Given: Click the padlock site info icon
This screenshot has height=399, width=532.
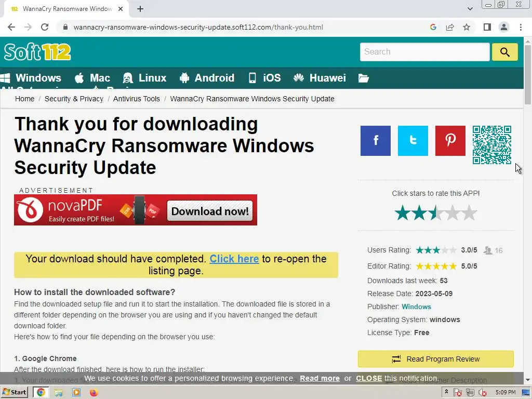Looking at the screenshot, I should (x=65, y=27).
